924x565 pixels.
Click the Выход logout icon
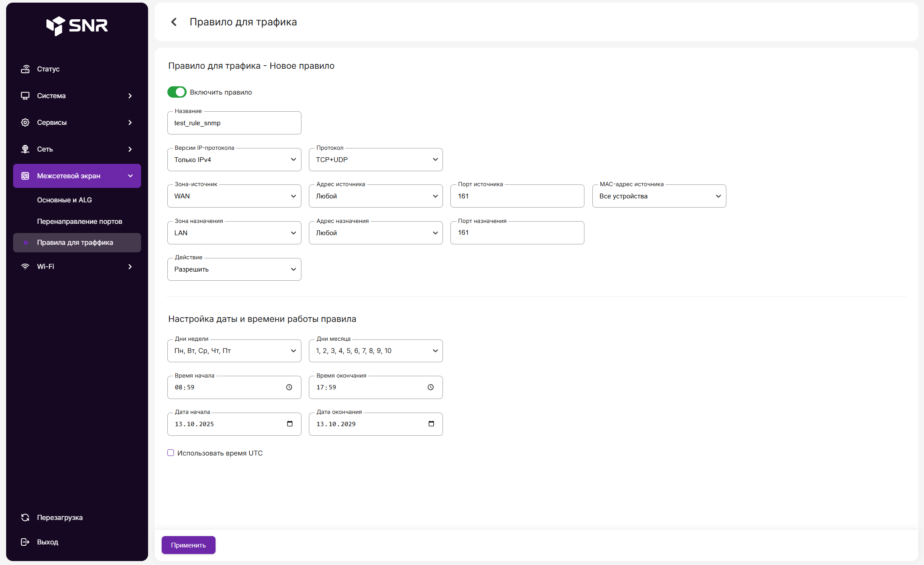[25, 542]
